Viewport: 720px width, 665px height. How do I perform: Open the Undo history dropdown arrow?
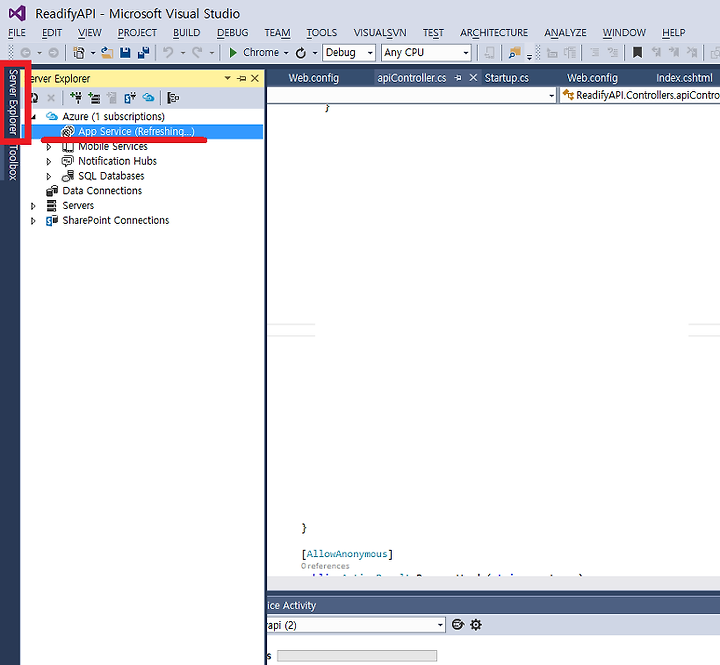(183, 53)
